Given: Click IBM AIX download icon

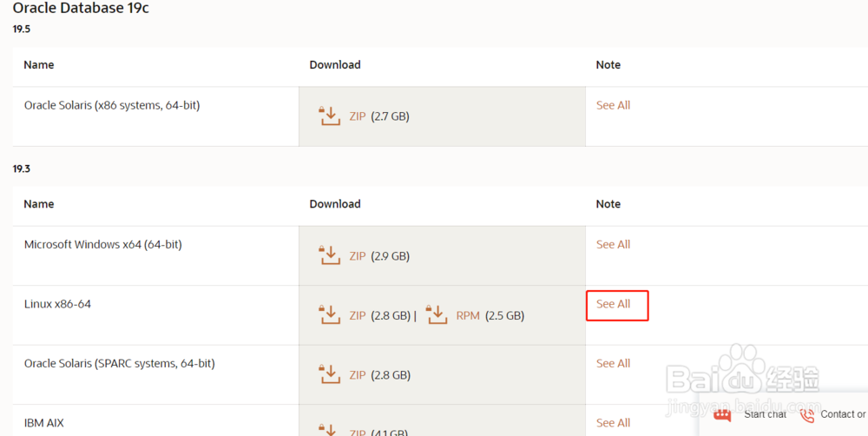Looking at the screenshot, I should pos(330,429).
